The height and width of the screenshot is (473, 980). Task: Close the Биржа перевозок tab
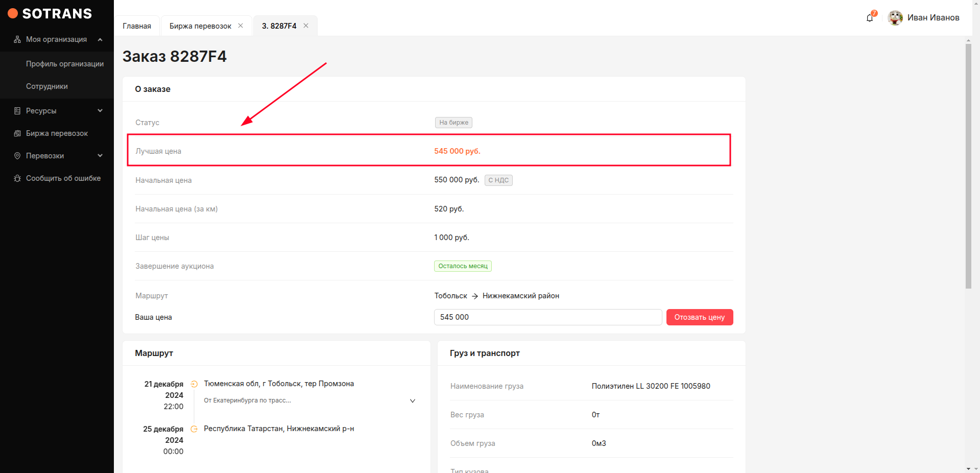pos(241,26)
